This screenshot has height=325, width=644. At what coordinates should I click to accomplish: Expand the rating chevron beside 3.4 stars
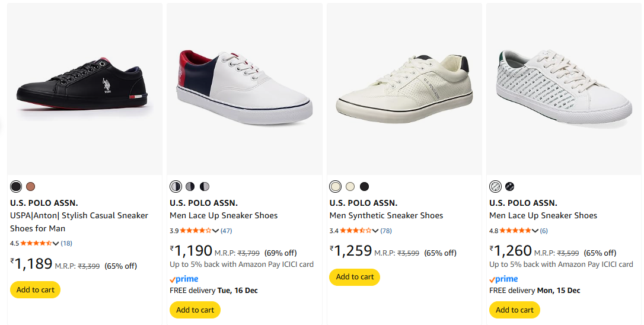[375, 231]
